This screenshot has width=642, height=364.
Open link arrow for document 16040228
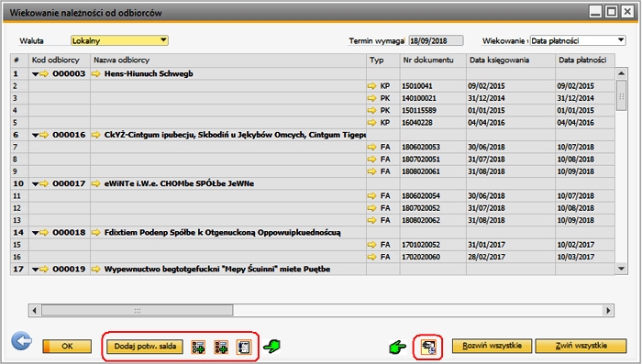point(371,123)
